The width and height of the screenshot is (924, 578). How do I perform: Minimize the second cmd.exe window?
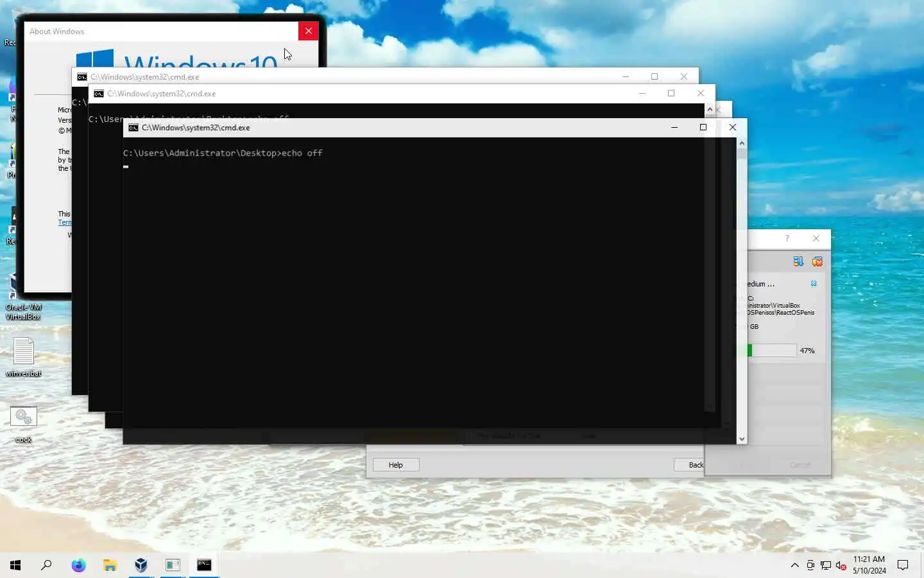click(x=642, y=93)
